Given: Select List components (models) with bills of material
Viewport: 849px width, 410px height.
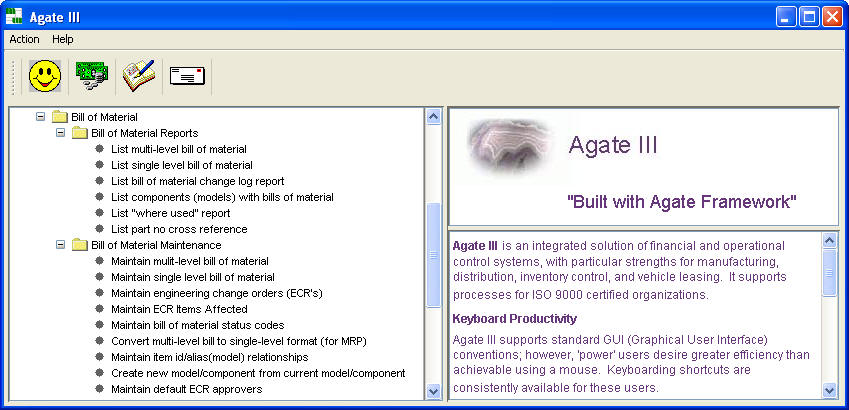Looking at the screenshot, I should (x=223, y=197).
